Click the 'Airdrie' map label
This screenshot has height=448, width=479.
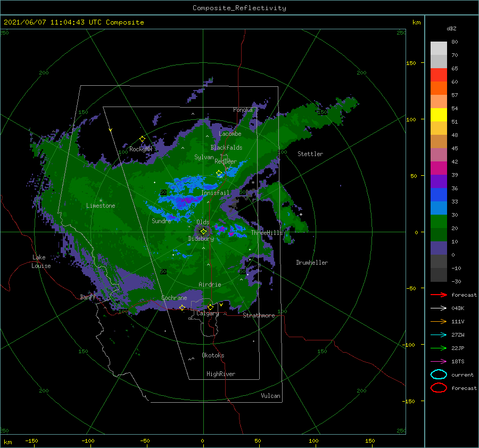click(210, 284)
